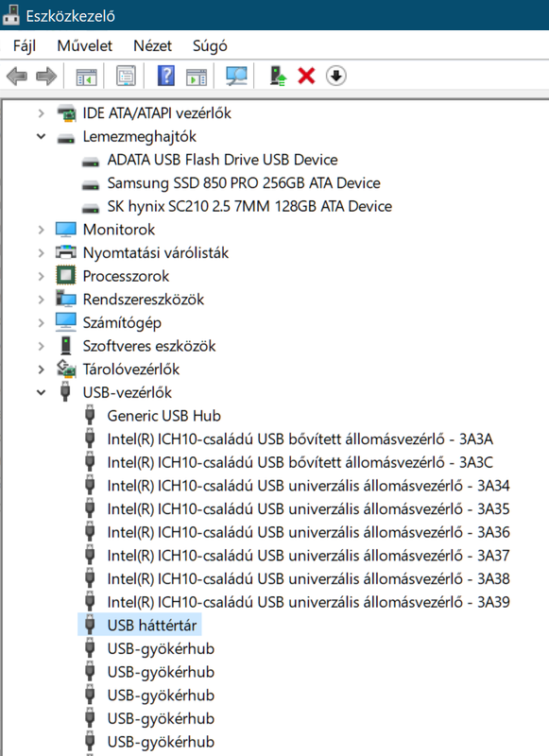The image size is (549, 756).
Task: Click the blue Help question mark icon
Action: [x=166, y=77]
